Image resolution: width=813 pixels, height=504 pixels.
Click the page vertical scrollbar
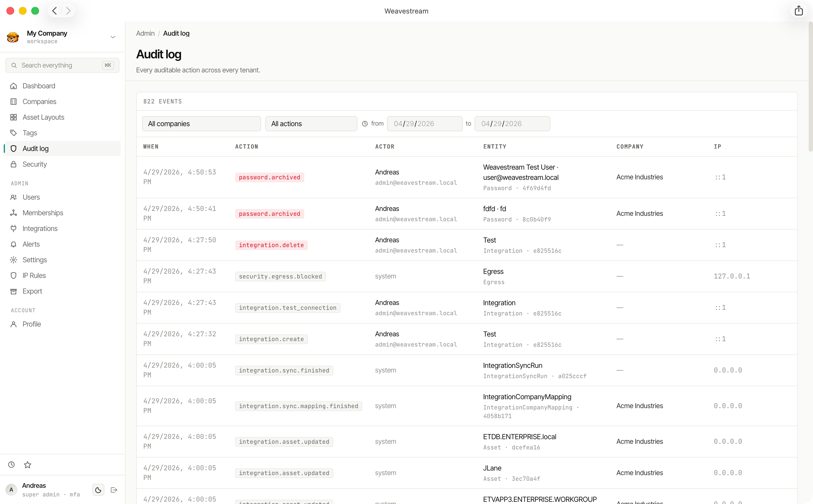[810, 87]
